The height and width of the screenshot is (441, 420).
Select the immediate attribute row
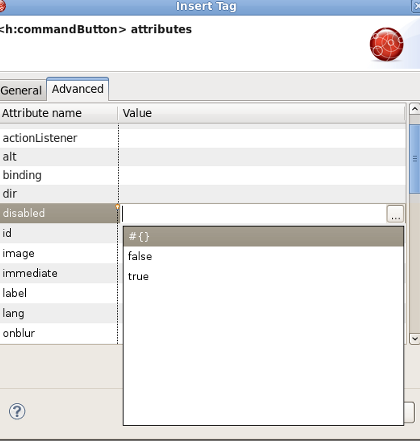58,273
